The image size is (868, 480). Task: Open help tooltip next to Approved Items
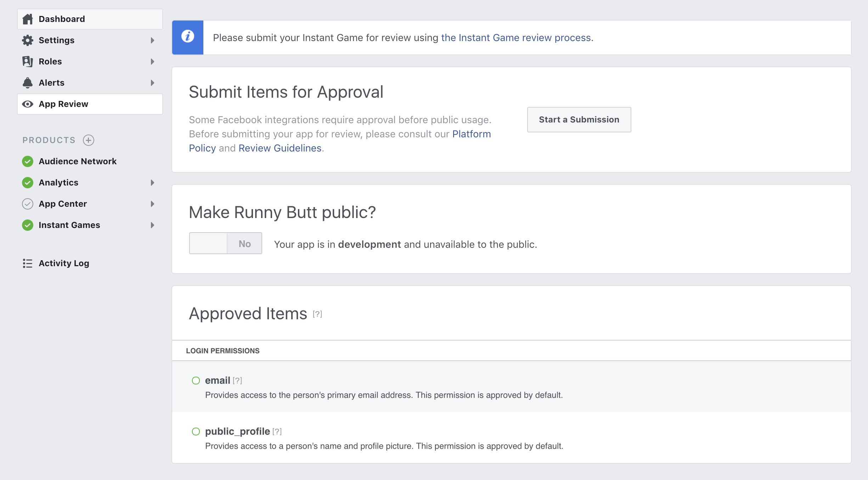(317, 314)
